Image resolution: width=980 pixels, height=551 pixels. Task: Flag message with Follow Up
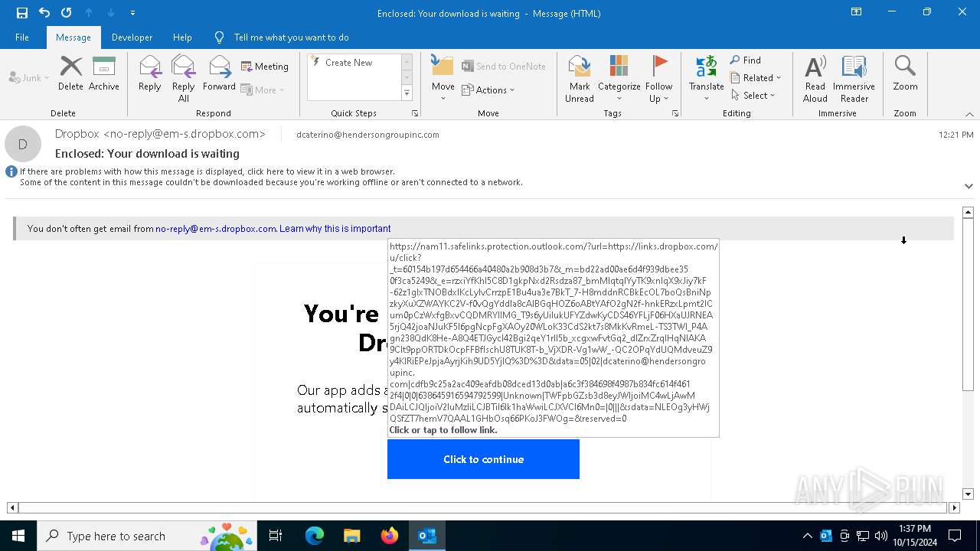click(x=658, y=79)
